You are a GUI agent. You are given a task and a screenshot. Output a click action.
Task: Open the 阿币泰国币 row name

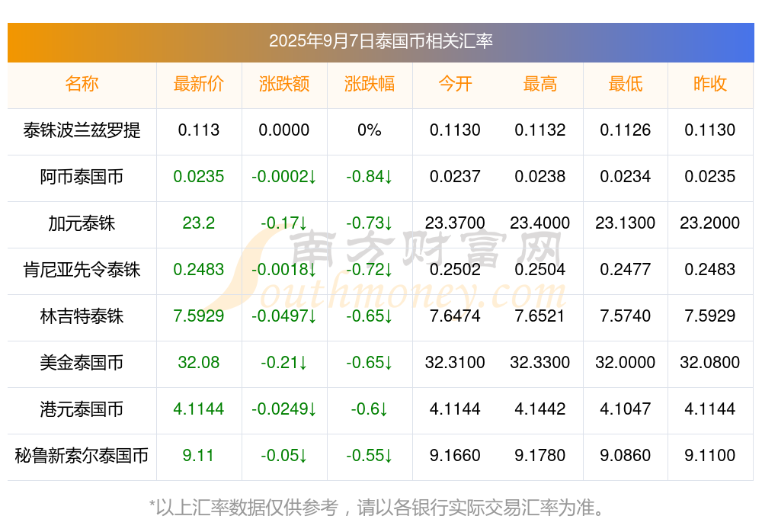(x=82, y=177)
